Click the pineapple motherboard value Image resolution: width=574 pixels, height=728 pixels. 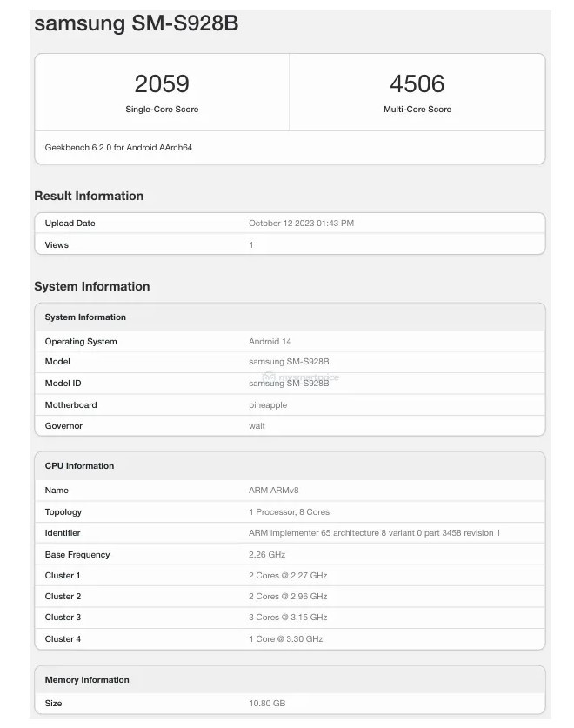[x=268, y=405]
